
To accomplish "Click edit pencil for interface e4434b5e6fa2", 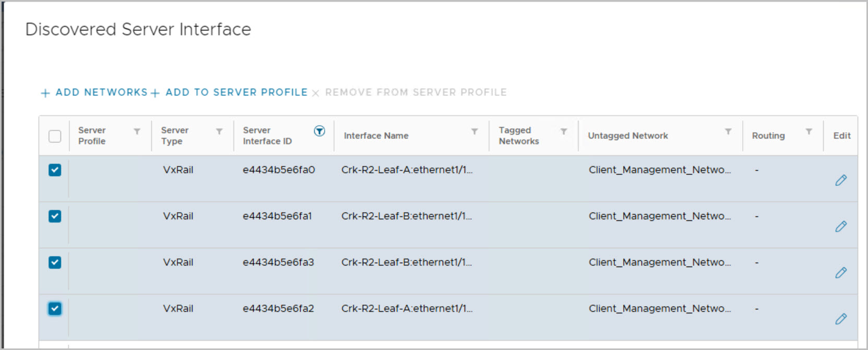I will [x=840, y=319].
